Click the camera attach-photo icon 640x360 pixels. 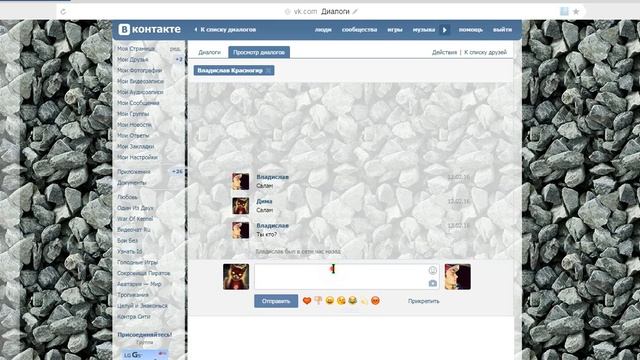(433, 283)
